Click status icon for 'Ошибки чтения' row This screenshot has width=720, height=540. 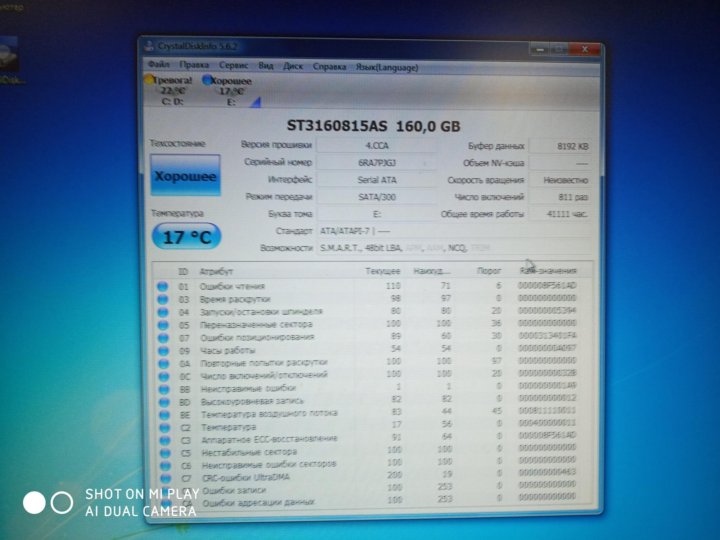[162, 287]
